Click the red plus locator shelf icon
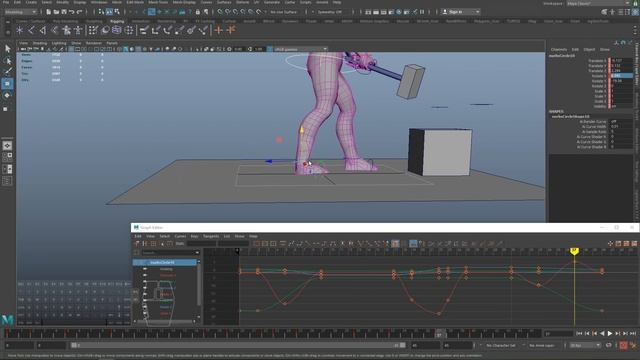This screenshot has width=640, height=360. tap(219, 30)
